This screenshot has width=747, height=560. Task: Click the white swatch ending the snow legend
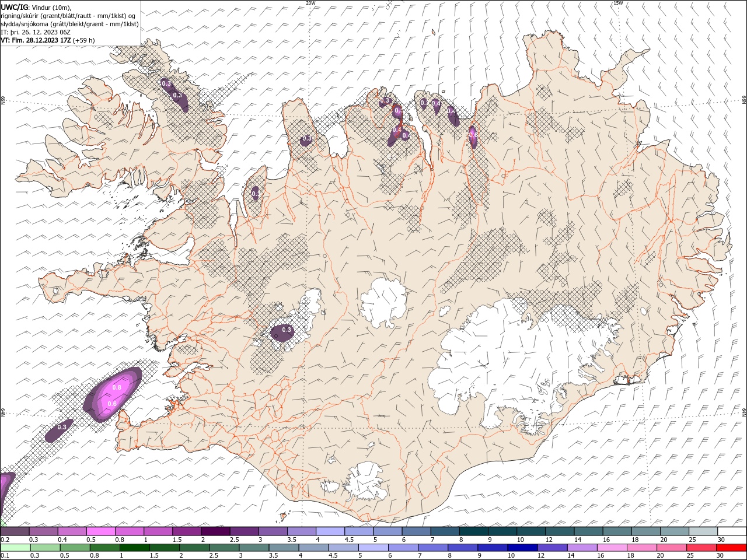coord(732,531)
